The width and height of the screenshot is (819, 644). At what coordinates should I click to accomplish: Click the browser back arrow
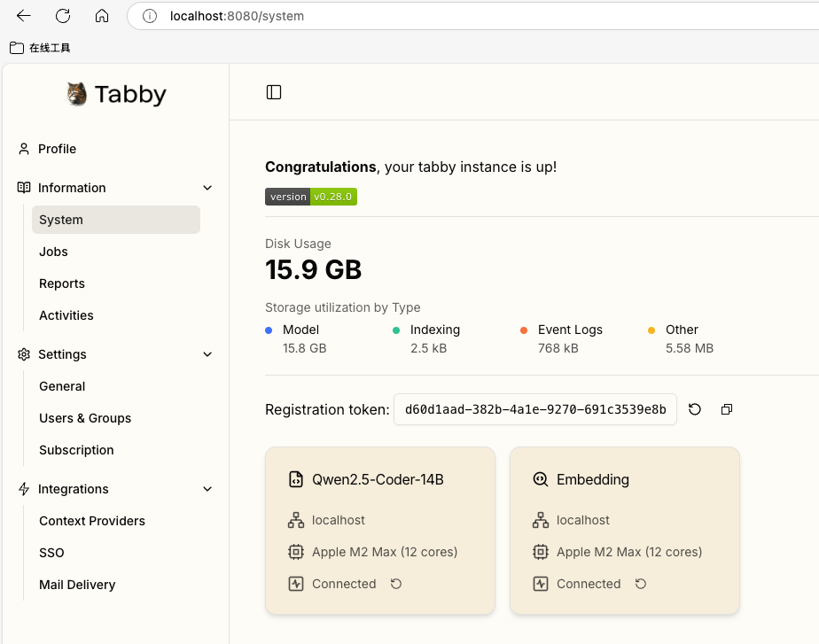24,16
